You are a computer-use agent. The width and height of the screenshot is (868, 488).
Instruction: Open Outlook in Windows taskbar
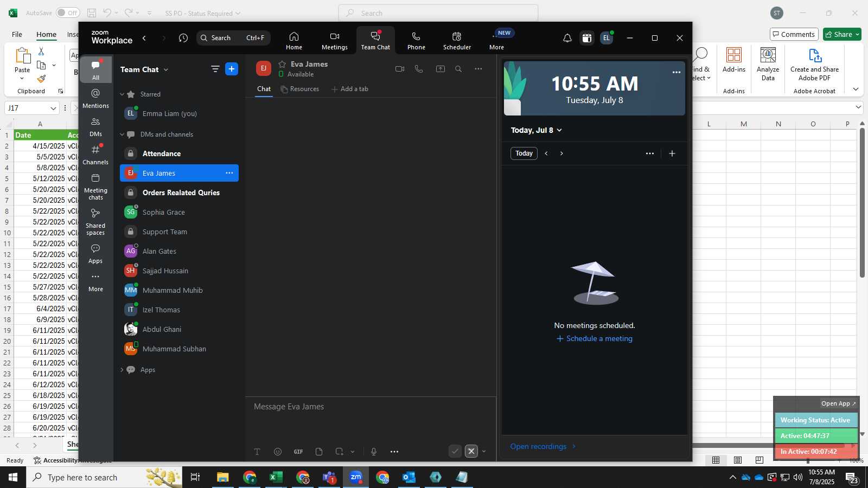click(x=409, y=477)
